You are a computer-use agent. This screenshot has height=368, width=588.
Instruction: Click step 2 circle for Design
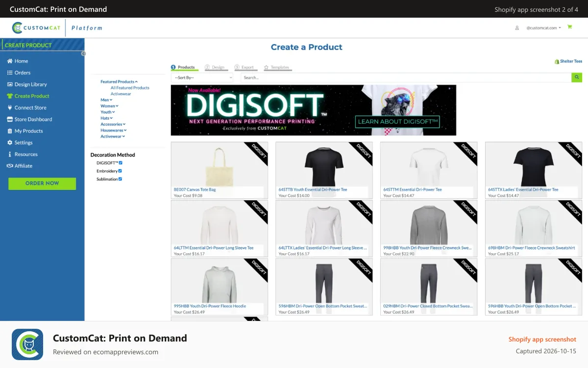point(207,67)
